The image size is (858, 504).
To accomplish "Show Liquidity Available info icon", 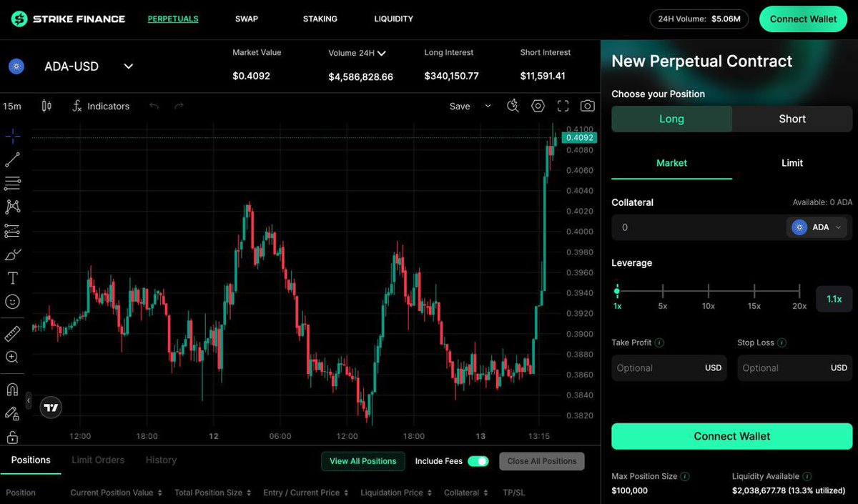I will click(x=807, y=476).
